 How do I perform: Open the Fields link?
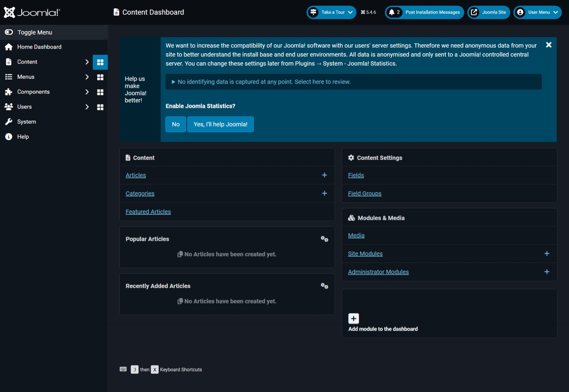[x=356, y=175]
